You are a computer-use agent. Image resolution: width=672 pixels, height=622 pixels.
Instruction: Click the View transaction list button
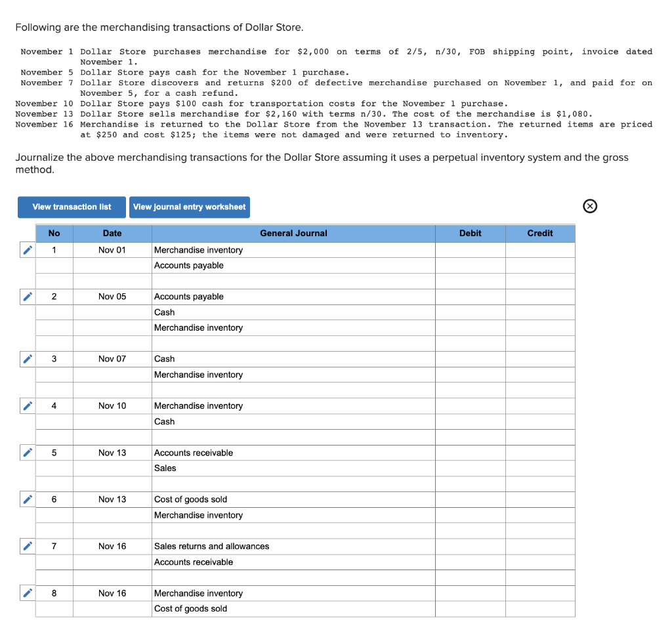tap(72, 207)
